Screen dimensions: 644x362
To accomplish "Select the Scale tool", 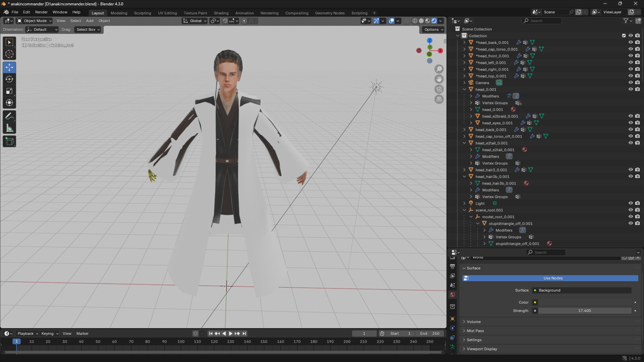I will coord(9,91).
